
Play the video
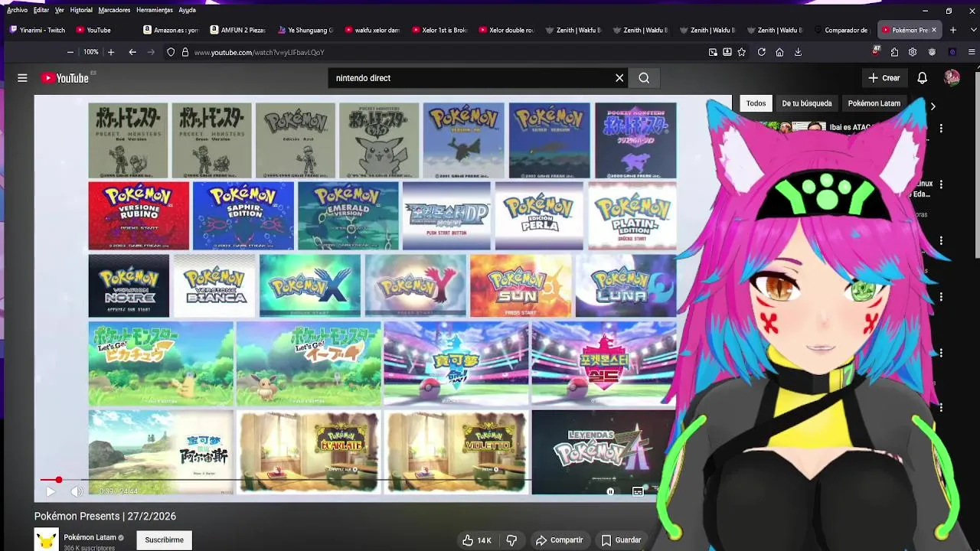point(51,491)
